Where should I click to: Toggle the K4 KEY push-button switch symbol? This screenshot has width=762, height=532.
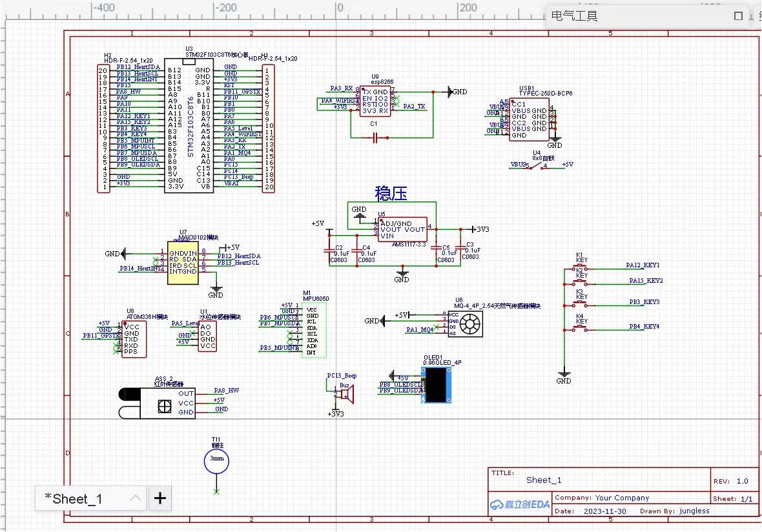(x=580, y=329)
